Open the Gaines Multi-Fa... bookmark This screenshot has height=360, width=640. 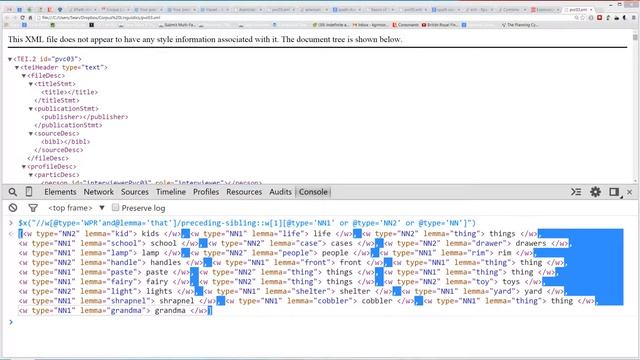pyautogui.click(x=177, y=25)
